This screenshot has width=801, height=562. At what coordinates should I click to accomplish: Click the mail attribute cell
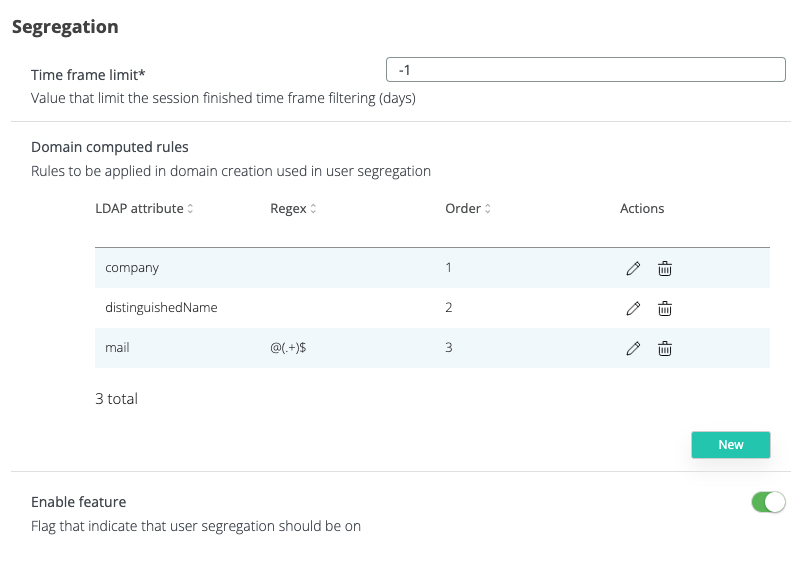118,348
